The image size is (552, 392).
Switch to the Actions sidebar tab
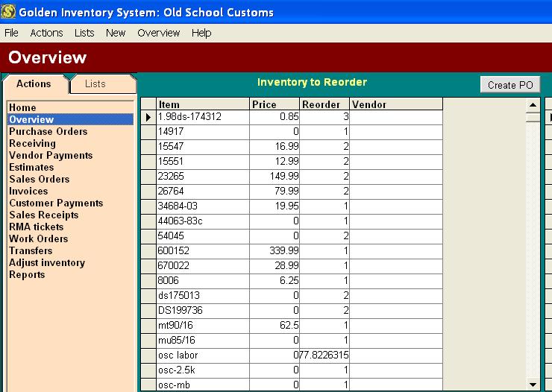(34, 84)
